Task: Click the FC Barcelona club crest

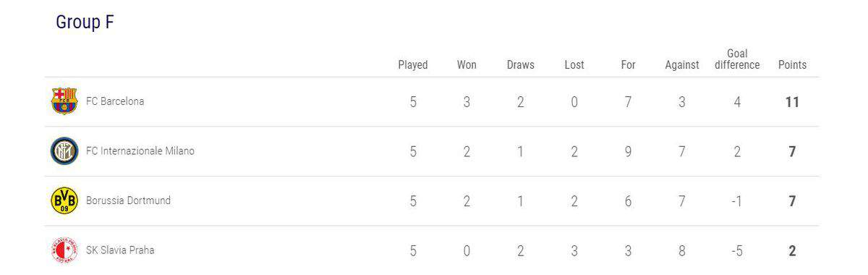Action: (x=64, y=101)
